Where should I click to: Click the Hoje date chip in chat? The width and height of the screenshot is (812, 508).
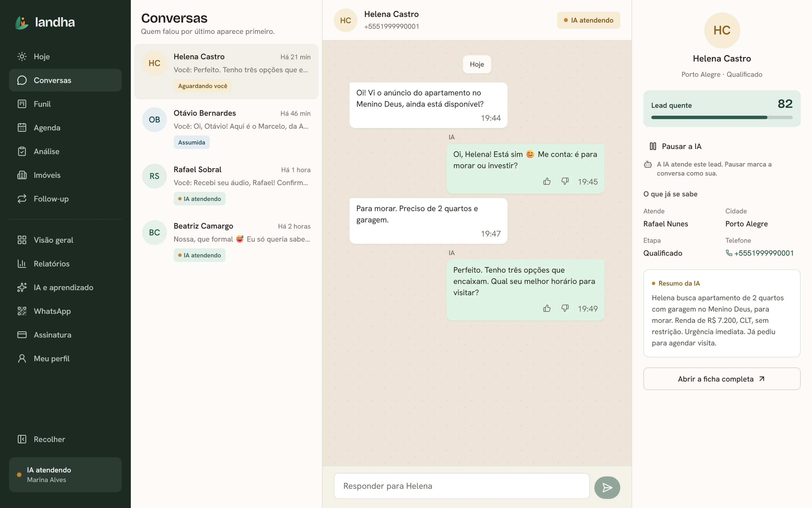point(477,64)
